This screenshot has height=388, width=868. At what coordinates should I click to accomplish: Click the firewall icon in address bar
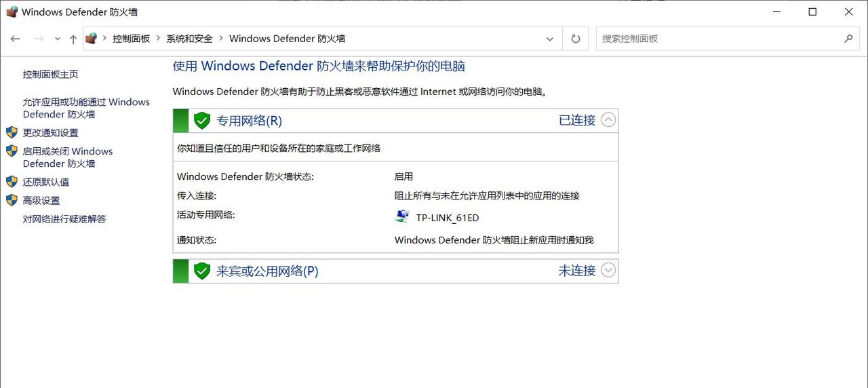click(x=92, y=39)
